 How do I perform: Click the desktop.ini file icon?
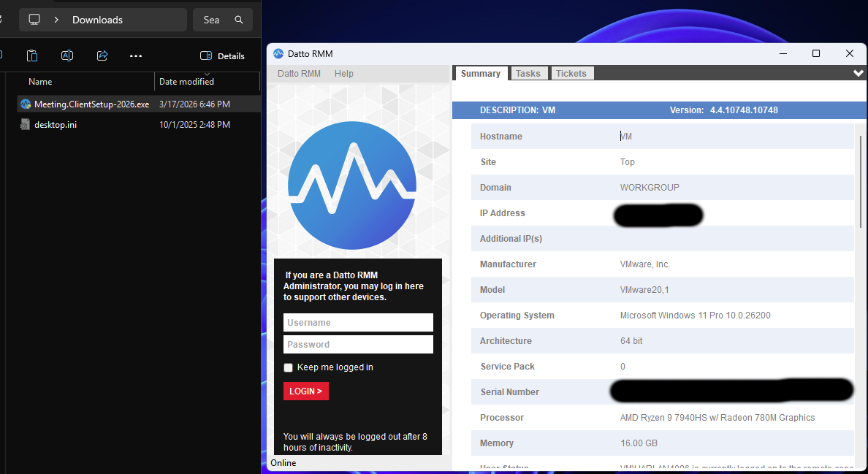click(25, 124)
